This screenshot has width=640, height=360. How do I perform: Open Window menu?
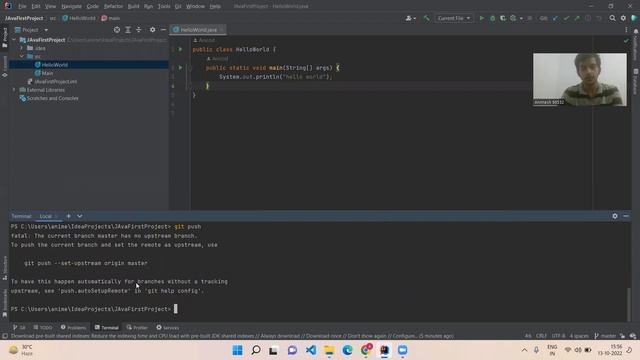tap(195, 6)
